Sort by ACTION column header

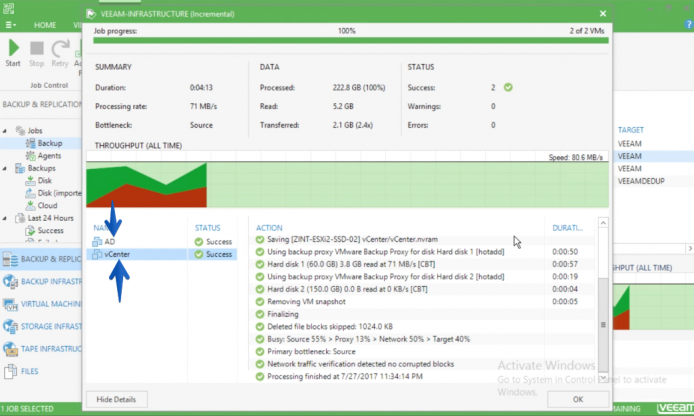tap(269, 228)
